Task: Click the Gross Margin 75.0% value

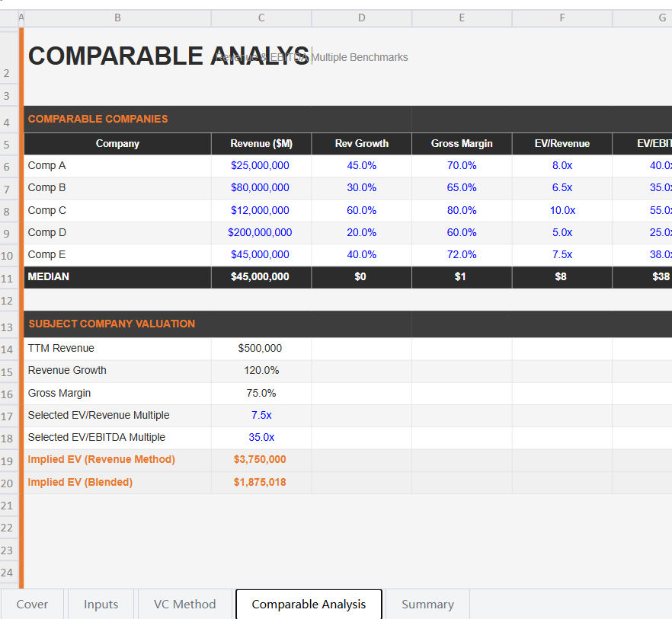Action: [x=261, y=394]
